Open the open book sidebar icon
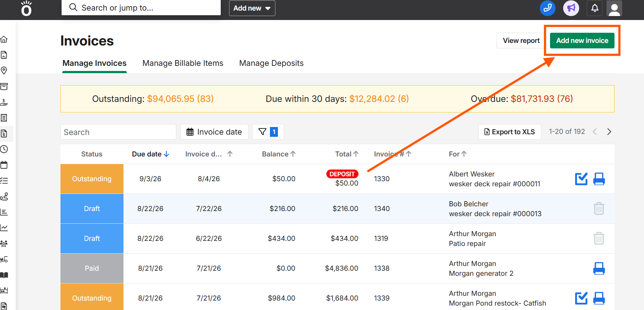This screenshot has height=310, width=644. pos(4,275)
